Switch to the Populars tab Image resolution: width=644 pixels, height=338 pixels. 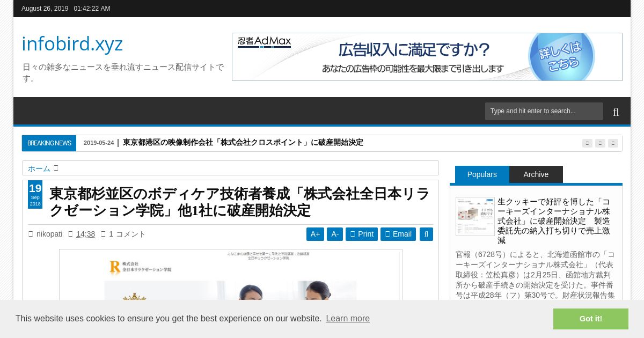[x=482, y=174]
